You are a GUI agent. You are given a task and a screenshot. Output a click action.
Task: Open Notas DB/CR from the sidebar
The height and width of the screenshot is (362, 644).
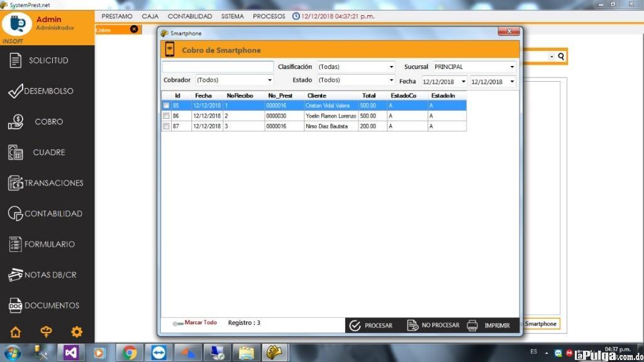(x=48, y=275)
